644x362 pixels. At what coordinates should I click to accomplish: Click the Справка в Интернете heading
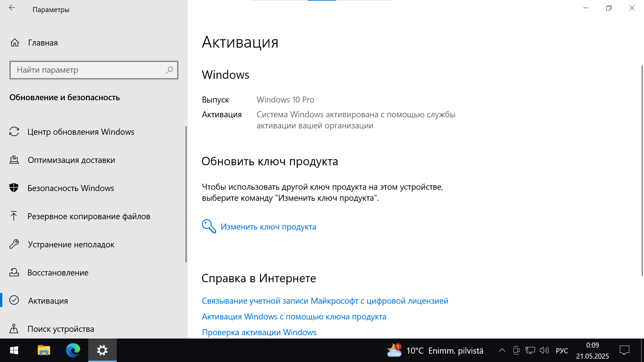coord(259,278)
